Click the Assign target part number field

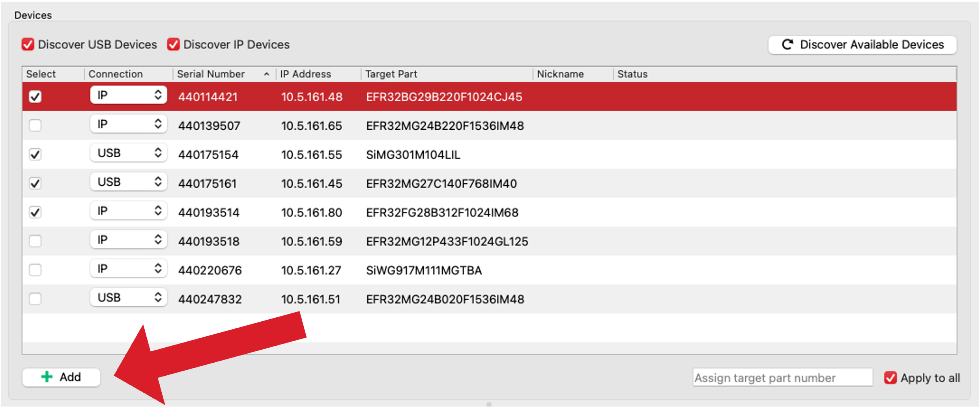(x=782, y=378)
